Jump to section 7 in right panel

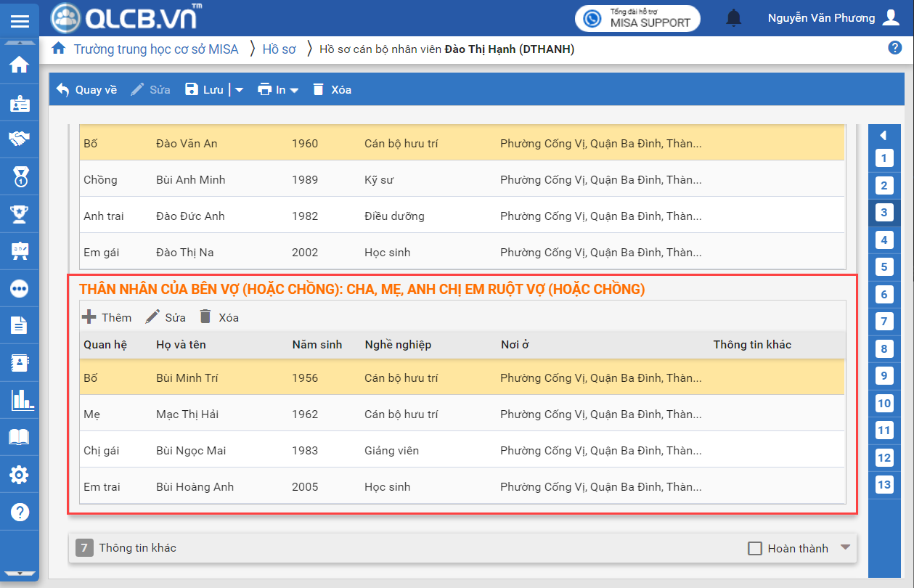tap(884, 322)
